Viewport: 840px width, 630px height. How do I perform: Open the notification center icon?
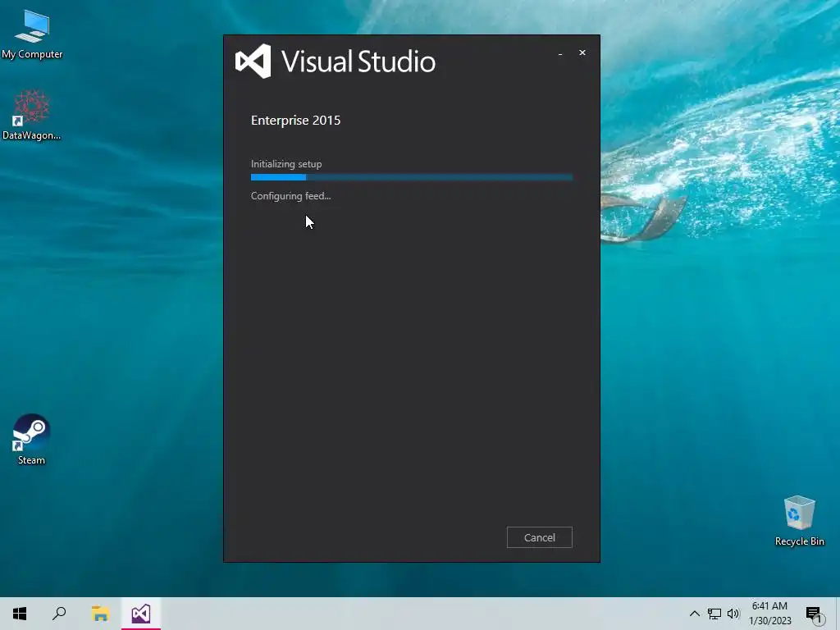pyautogui.click(x=815, y=614)
